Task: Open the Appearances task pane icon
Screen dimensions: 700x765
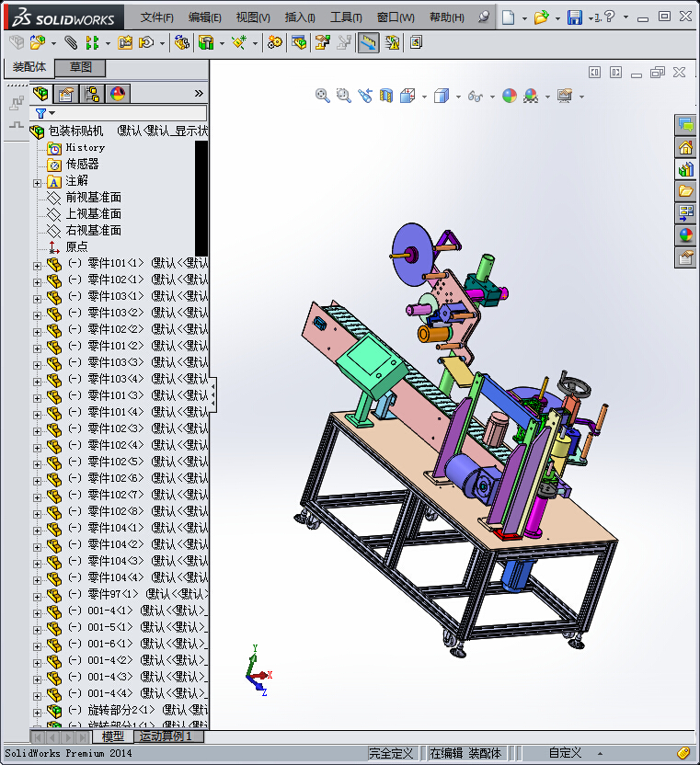Action: [685, 235]
